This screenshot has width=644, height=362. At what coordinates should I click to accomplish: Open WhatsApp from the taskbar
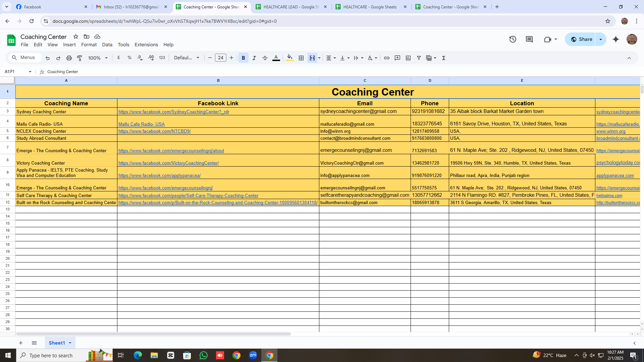(x=204, y=355)
